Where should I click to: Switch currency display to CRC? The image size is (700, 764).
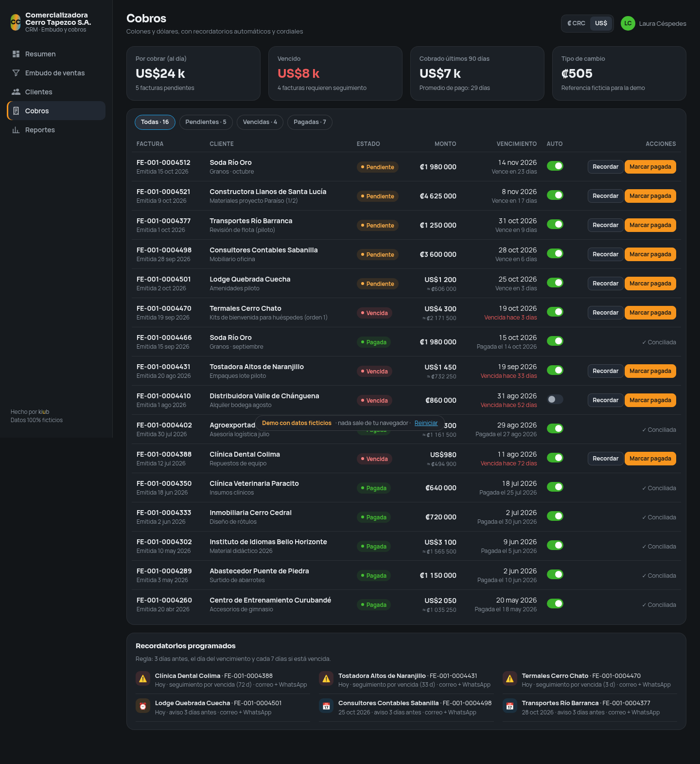click(576, 23)
